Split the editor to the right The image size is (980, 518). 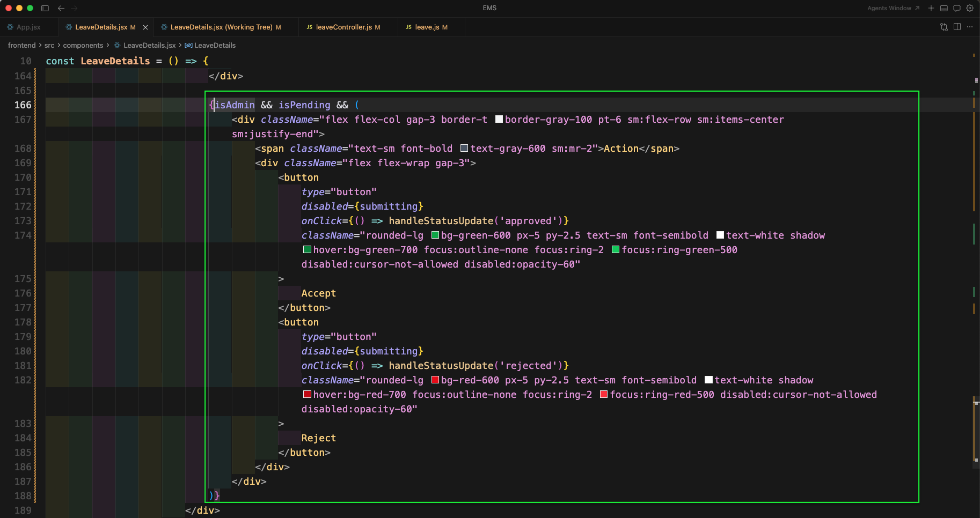pos(957,27)
